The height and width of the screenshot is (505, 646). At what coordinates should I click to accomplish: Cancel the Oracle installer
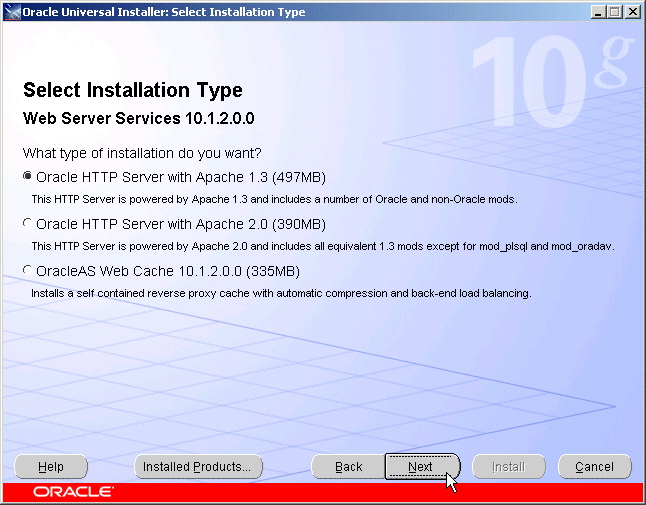pyautogui.click(x=595, y=467)
